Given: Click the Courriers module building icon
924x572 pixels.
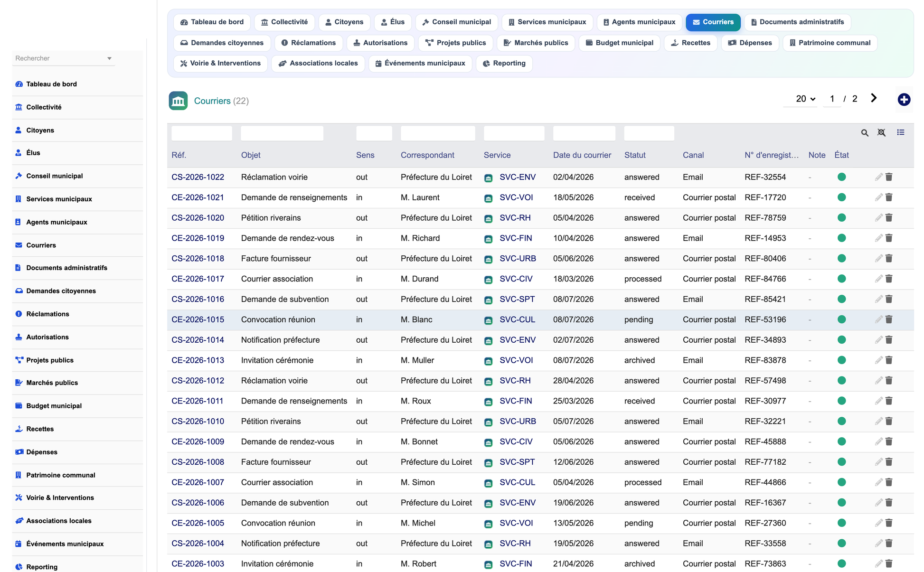Looking at the screenshot, I should (x=178, y=101).
